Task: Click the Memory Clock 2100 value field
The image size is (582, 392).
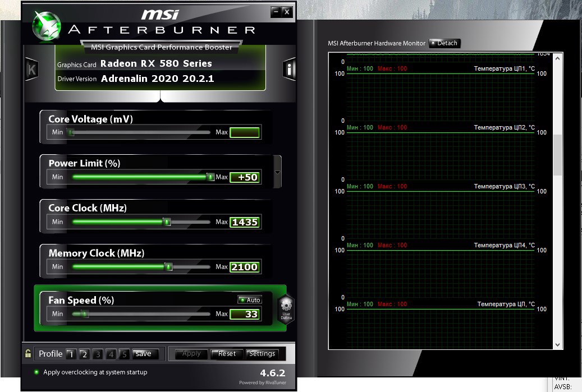Action: pyautogui.click(x=245, y=267)
